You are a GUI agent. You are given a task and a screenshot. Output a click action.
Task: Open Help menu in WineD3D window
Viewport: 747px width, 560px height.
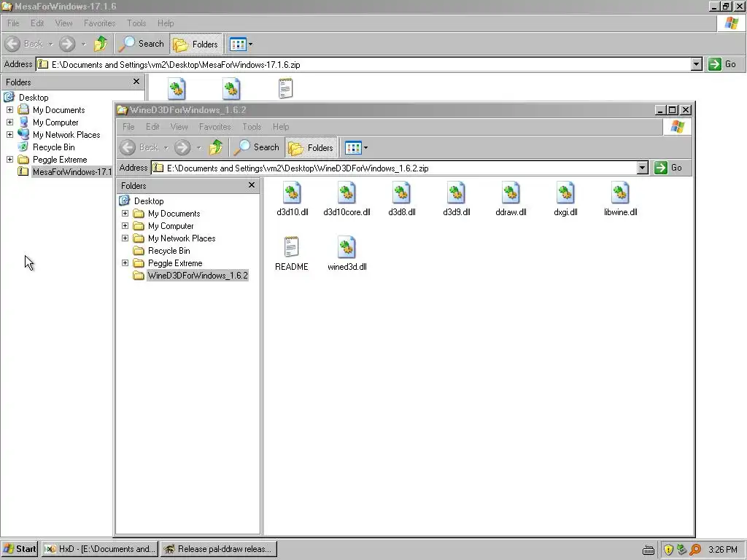click(x=281, y=127)
